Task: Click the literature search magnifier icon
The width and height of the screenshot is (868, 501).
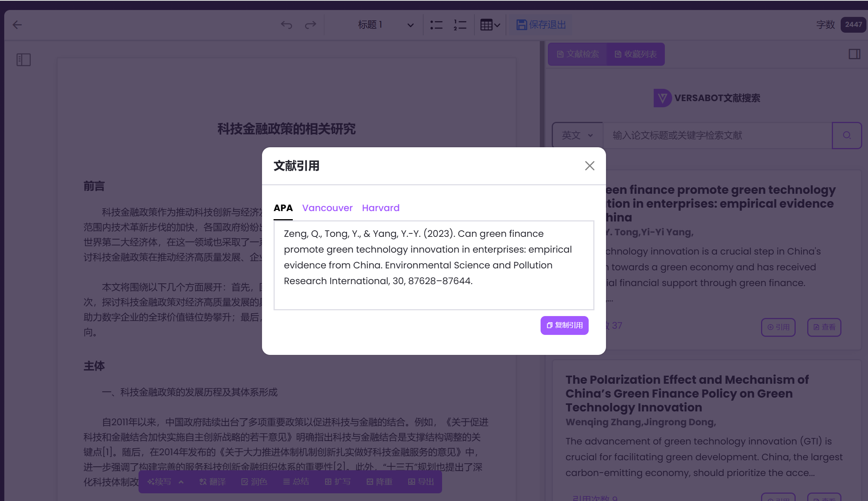Action: (x=846, y=135)
